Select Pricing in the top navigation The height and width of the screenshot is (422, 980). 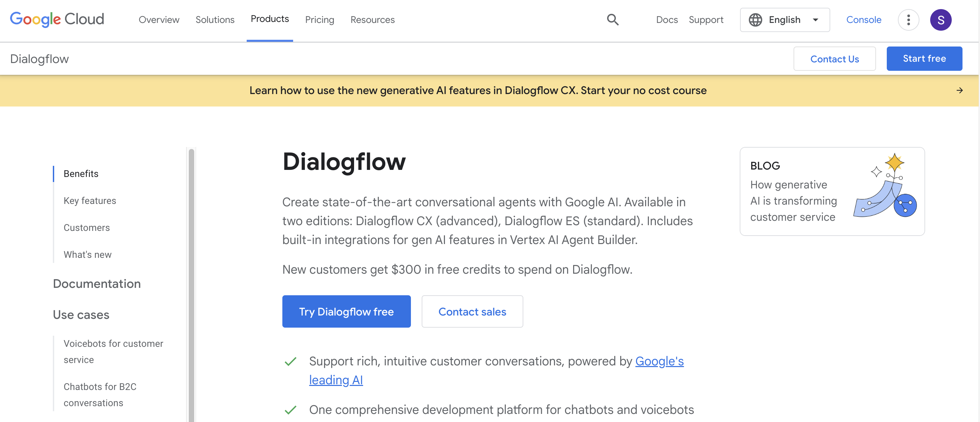320,20
